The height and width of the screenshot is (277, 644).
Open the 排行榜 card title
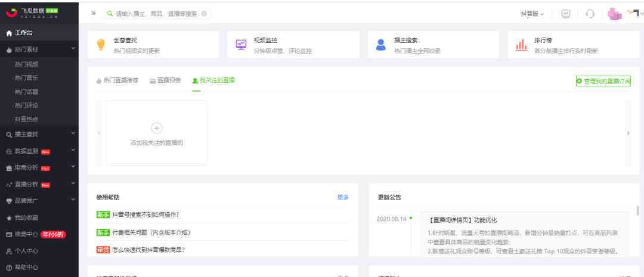tap(543, 41)
